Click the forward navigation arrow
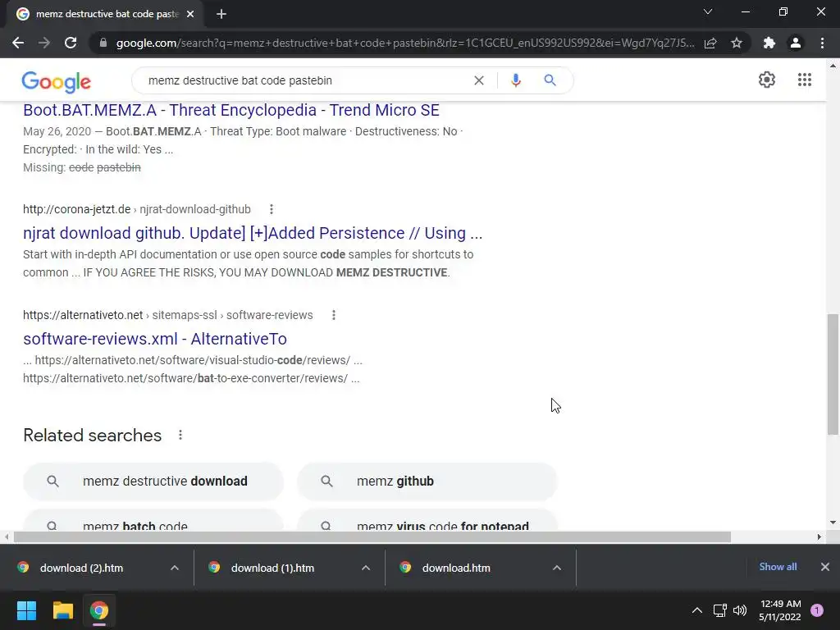 [44, 43]
